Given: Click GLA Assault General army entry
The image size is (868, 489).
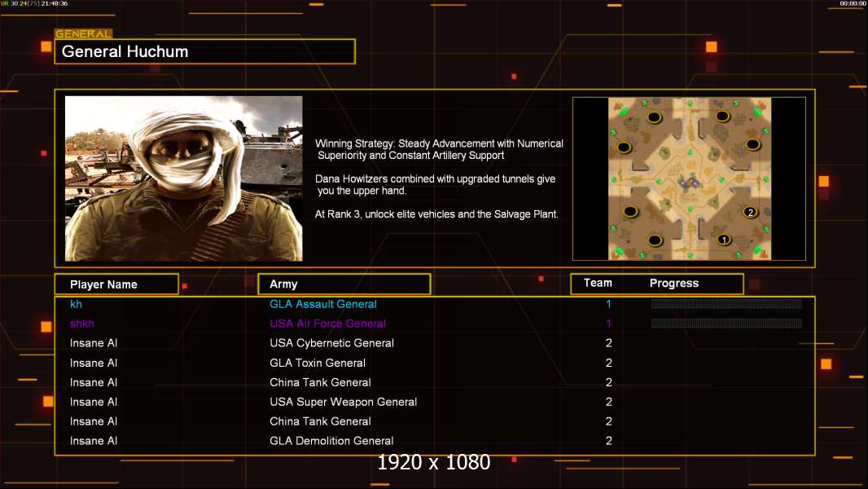Looking at the screenshot, I should [x=323, y=304].
